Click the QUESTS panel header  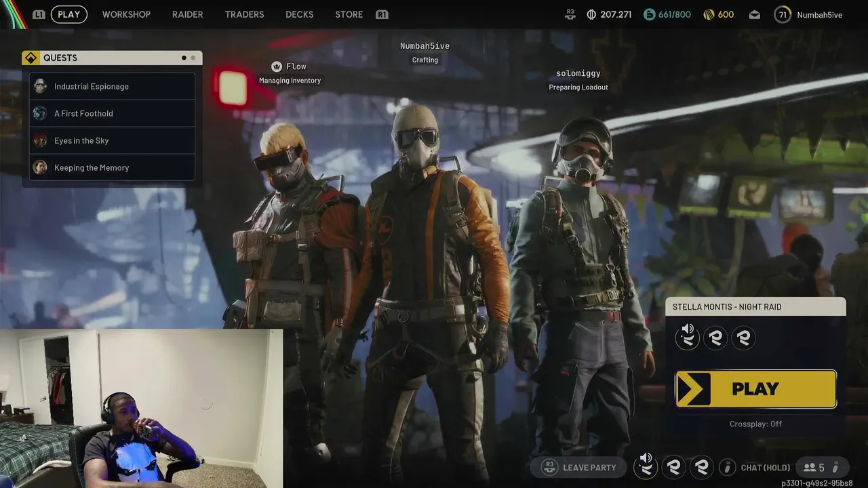click(x=112, y=58)
